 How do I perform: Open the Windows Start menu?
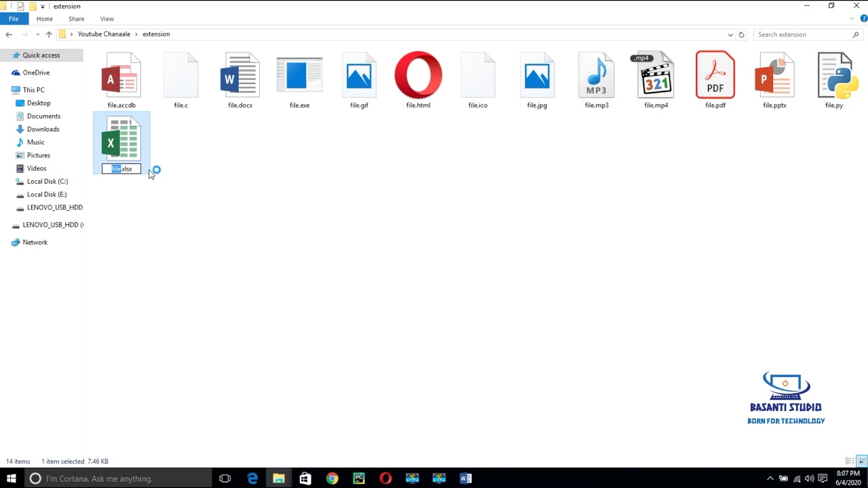point(12,479)
